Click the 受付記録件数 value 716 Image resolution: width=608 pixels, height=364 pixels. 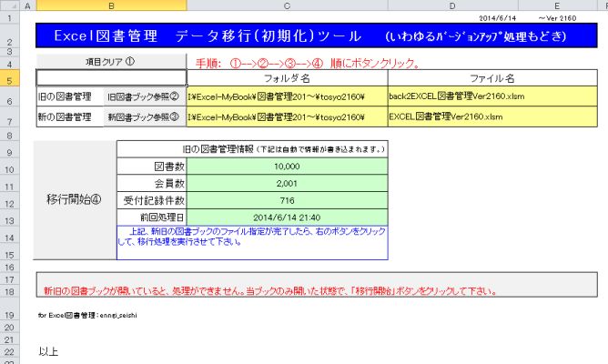click(287, 200)
